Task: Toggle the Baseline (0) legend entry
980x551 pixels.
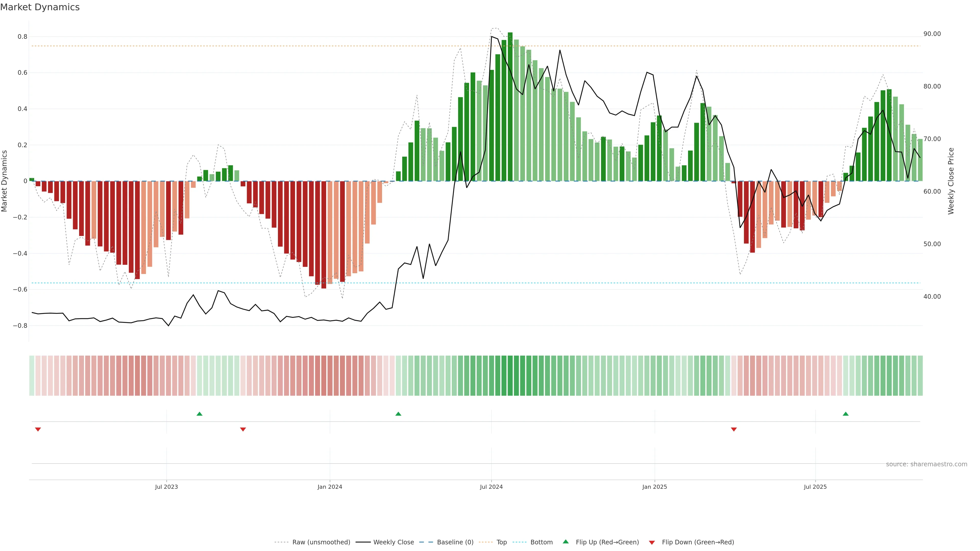Action: [x=455, y=542]
